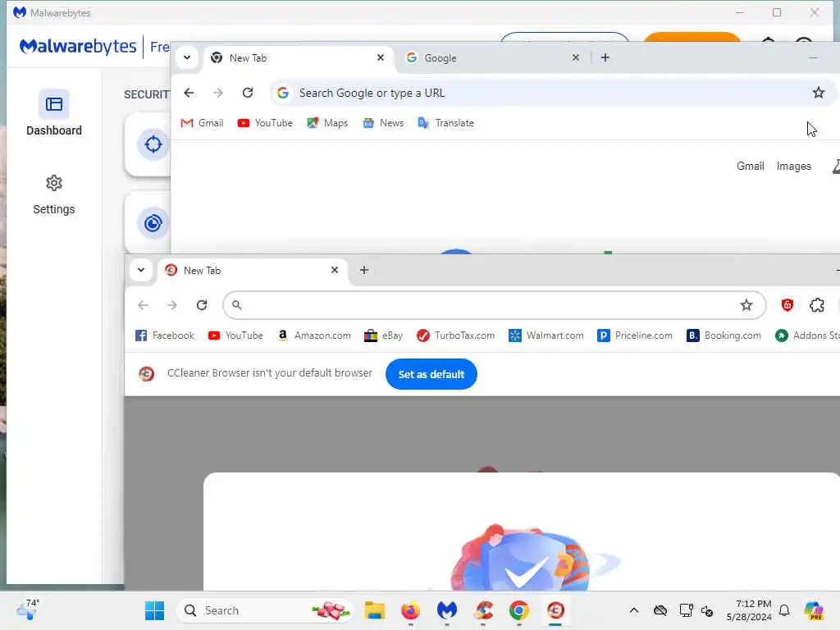Click the Malwarebytes logo in header
This screenshot has height=630, width=840.
coord(78,47)
